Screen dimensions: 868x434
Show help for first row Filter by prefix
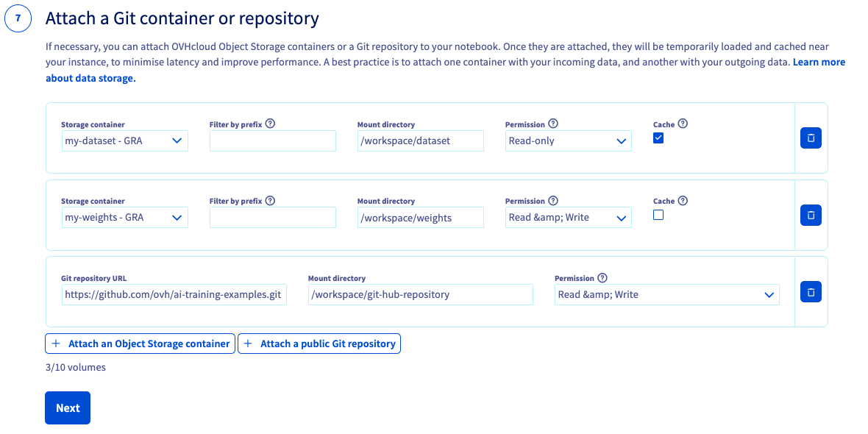coord(270,124)
